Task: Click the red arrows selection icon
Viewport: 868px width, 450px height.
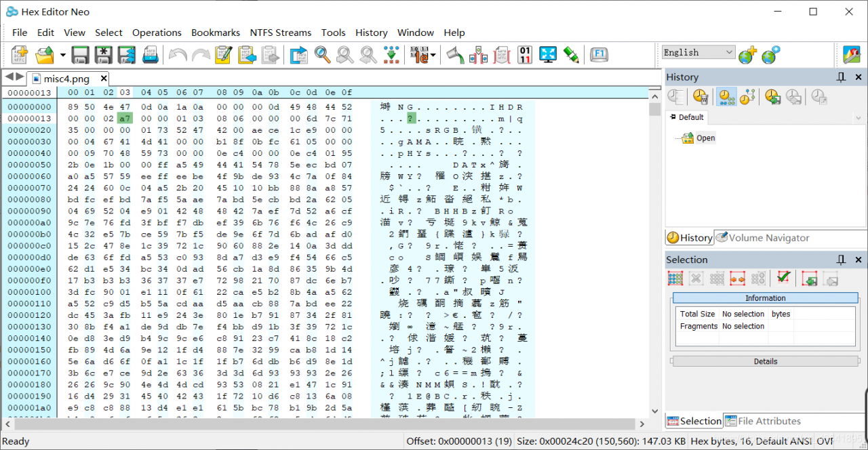Action: [x=738, y=278]
